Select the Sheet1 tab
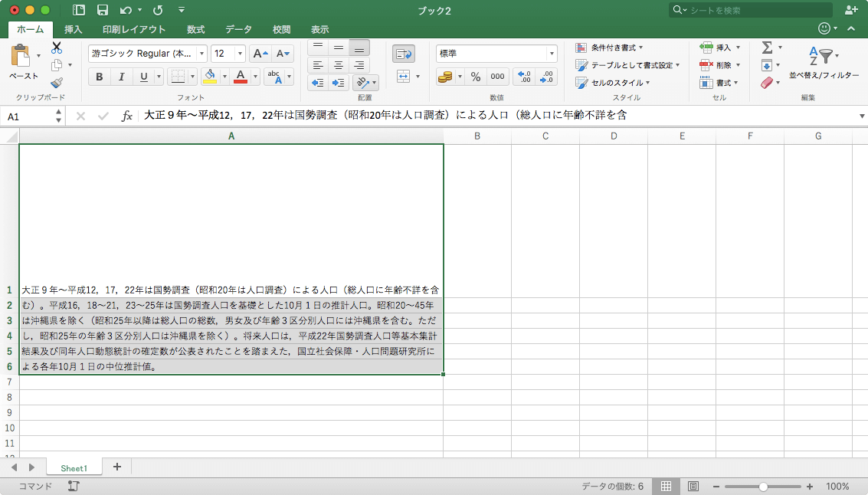The width and height of the screenshot is (868, 495). pos(74,468)
